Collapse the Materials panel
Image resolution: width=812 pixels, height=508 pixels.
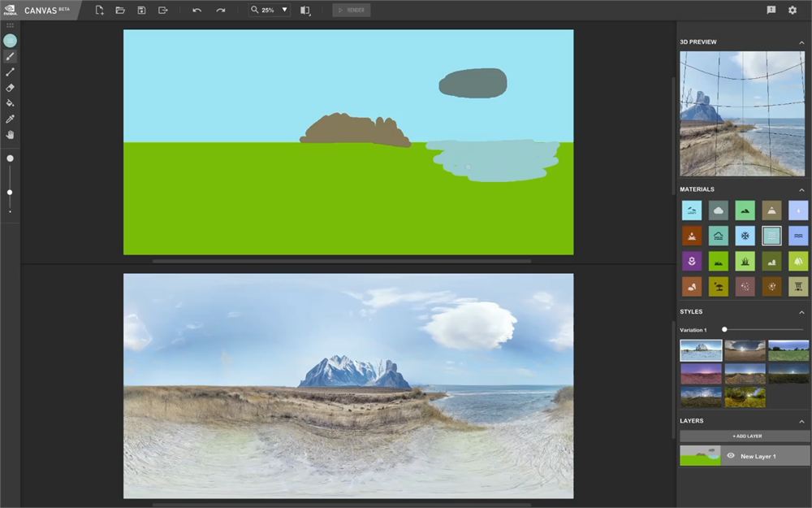pos(801,189)
